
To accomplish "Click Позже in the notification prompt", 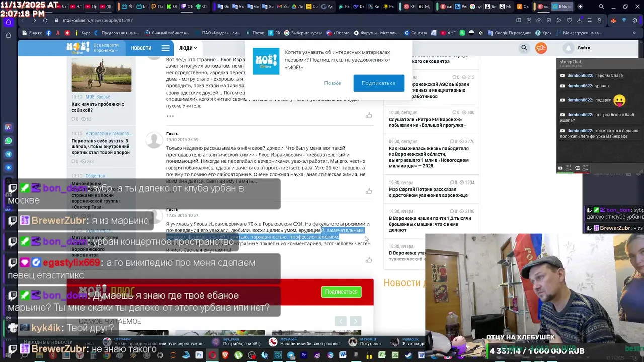I will [332, 83].
